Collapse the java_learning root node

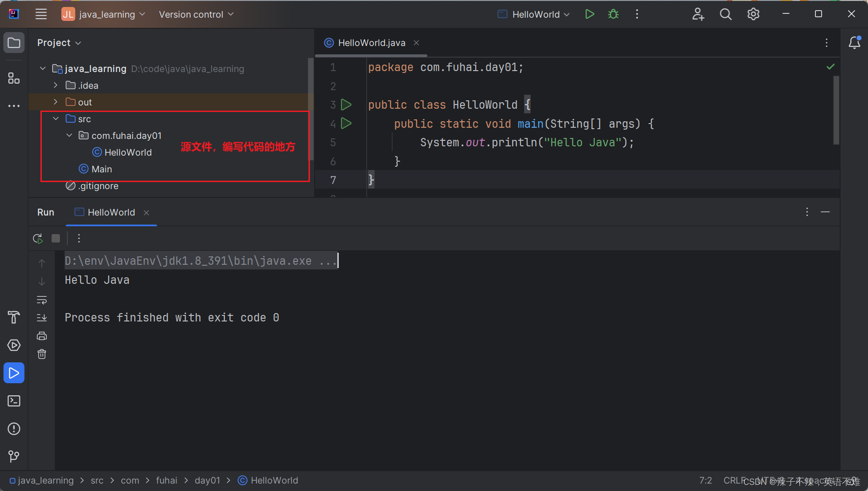43,68
